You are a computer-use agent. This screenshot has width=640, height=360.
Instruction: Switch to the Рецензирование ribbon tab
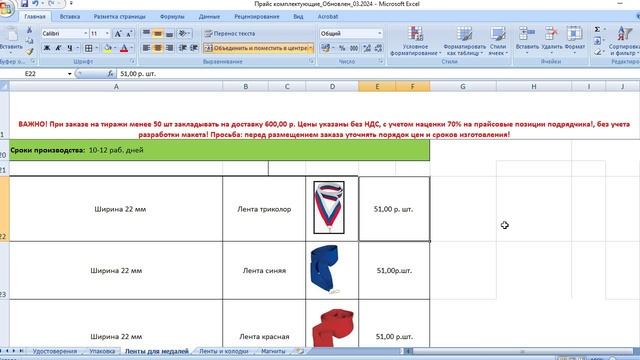coord(257,17)
